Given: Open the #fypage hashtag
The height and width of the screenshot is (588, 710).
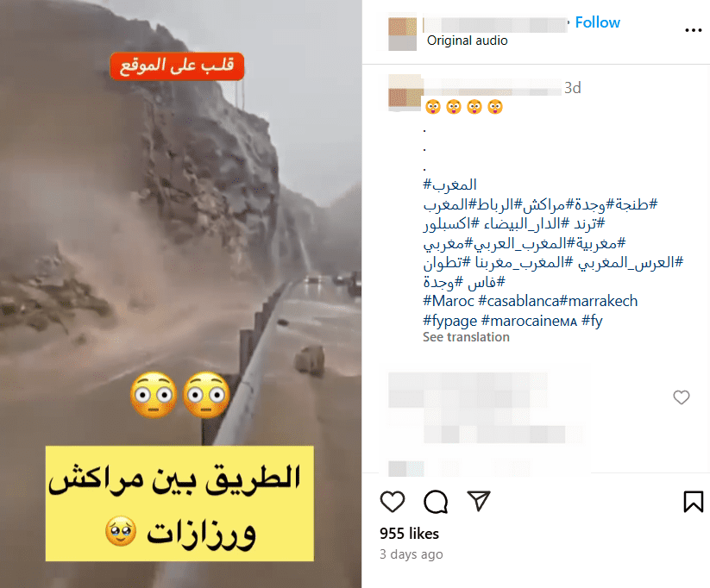Looking at the screenshot, I should (x=450, y=321).
